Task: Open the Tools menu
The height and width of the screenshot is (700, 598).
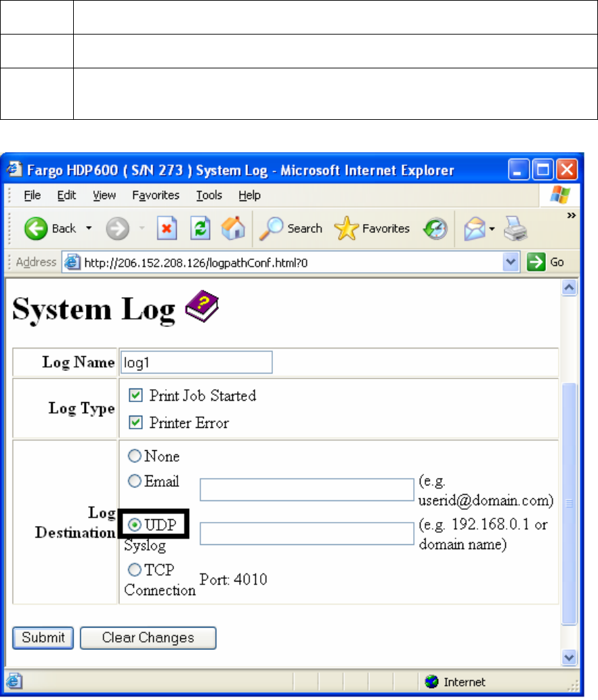Action: click(x=209, y=195)
